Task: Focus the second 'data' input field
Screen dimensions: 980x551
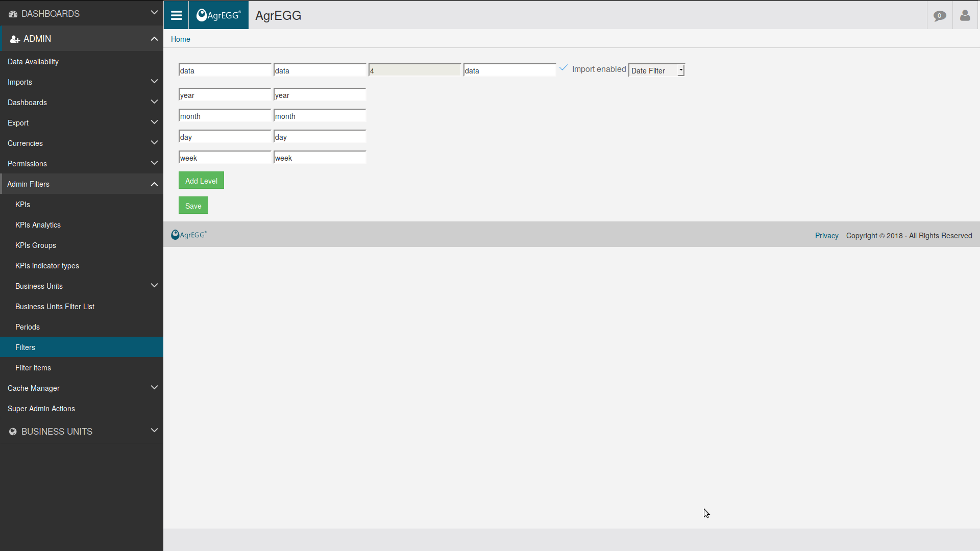Action: point(320,70)
